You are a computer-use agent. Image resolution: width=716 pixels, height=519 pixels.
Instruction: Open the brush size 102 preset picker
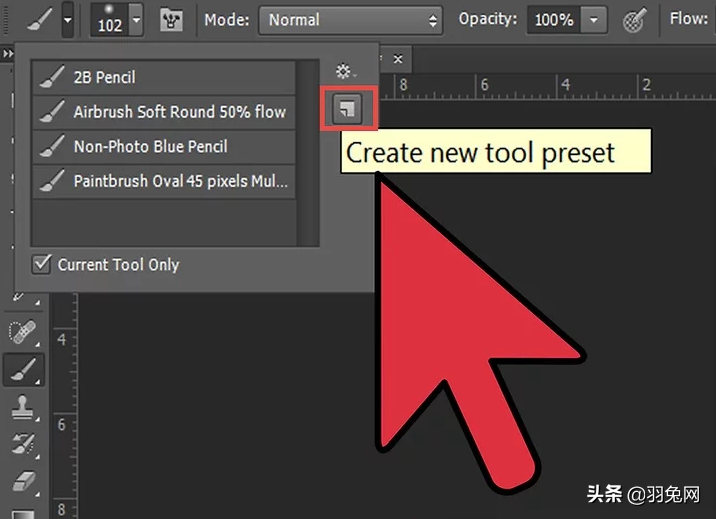136,20
